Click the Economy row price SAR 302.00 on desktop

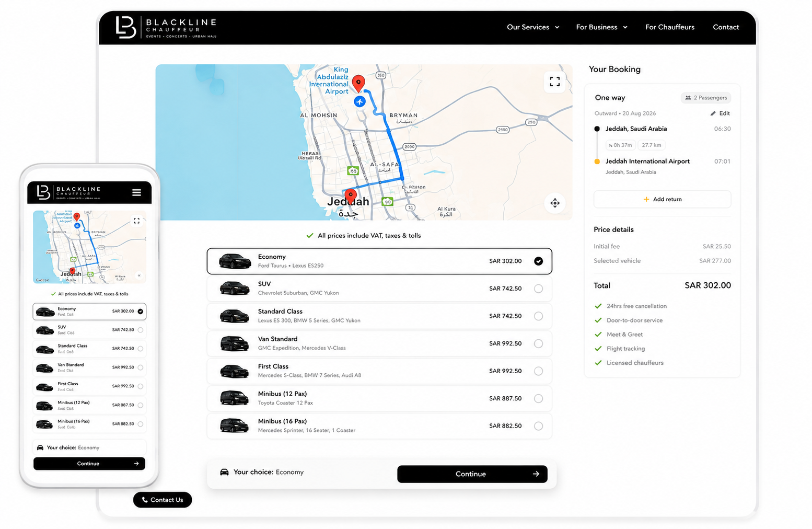coord(505,261)
